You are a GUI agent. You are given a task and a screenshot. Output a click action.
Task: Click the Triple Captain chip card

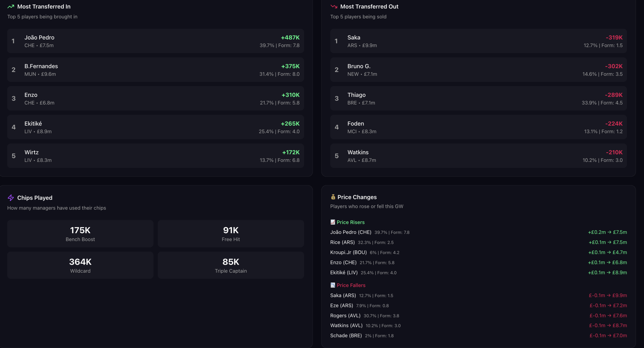(x=231, y=265)
